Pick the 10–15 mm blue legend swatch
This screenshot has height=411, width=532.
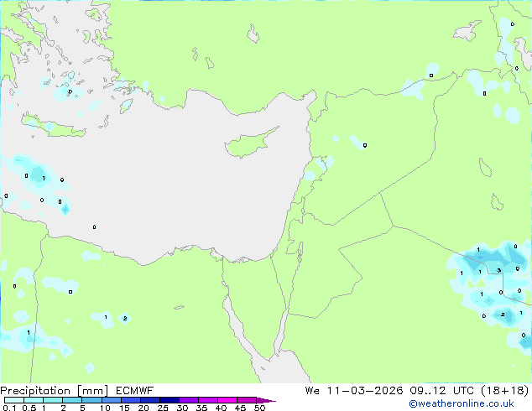(x=111, y=400)
